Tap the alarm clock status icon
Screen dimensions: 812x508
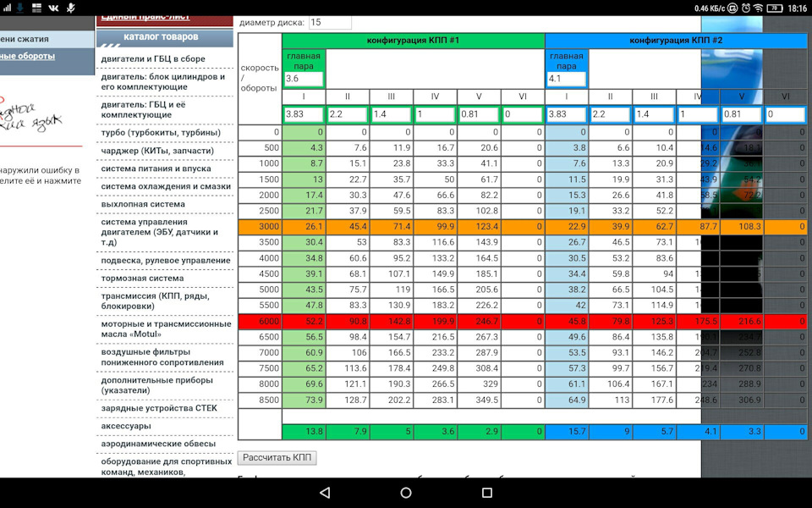(746, 8)
